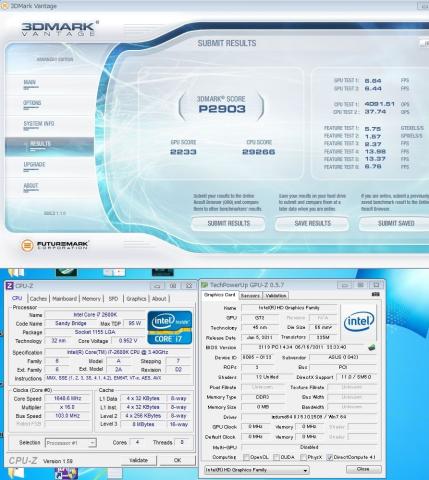Open the Intel HD Graphics Family GPU dropdown
429x480 pixels.
(257, 470)
